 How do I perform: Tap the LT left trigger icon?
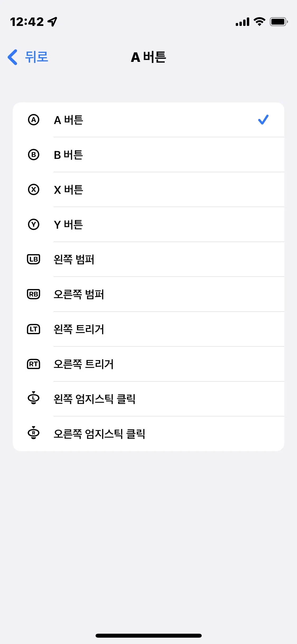(x=34, y=329)
